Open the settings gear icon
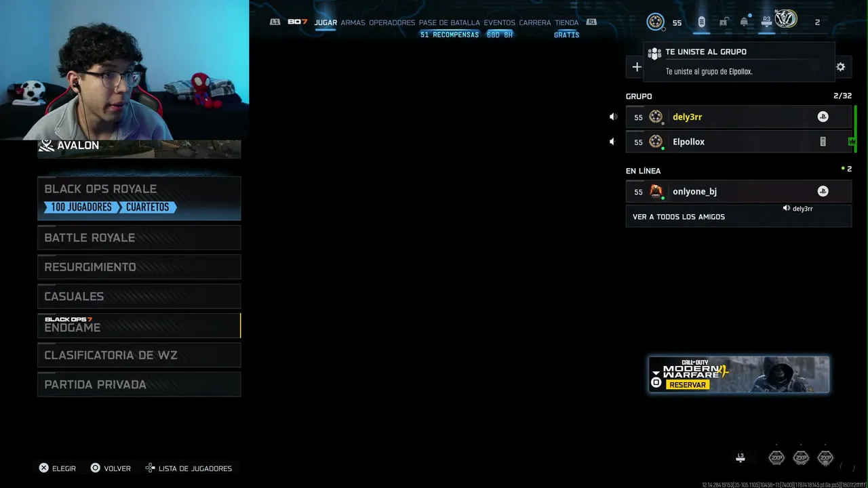 [841, 66]
